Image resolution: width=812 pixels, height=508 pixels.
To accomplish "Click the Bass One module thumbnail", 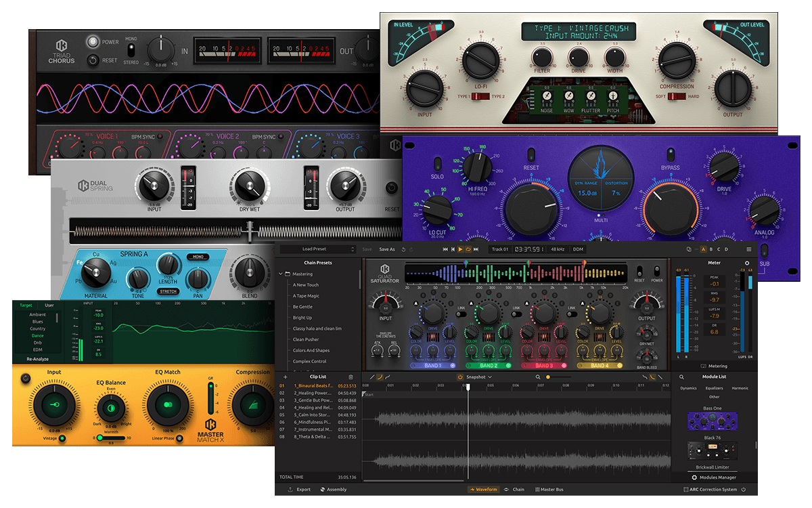I will [x=714, y=421].
